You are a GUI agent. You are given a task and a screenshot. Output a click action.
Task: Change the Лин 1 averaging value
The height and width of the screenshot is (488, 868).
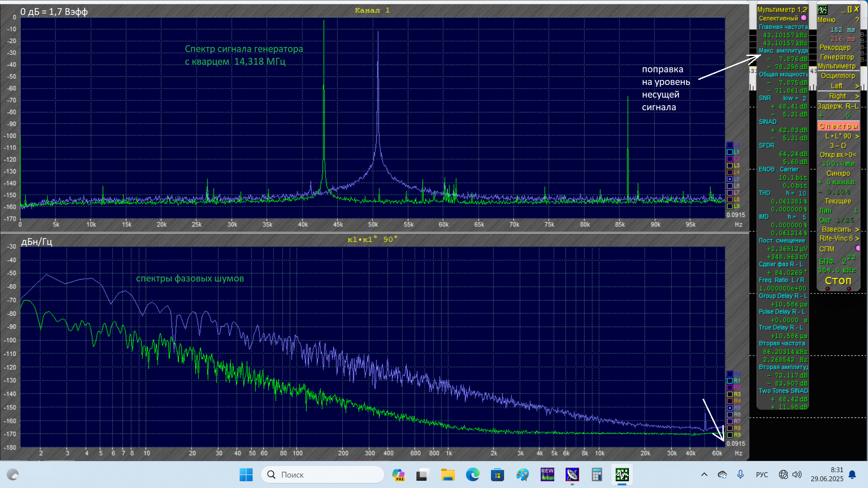pyautogui.click(x=838, y=211)
